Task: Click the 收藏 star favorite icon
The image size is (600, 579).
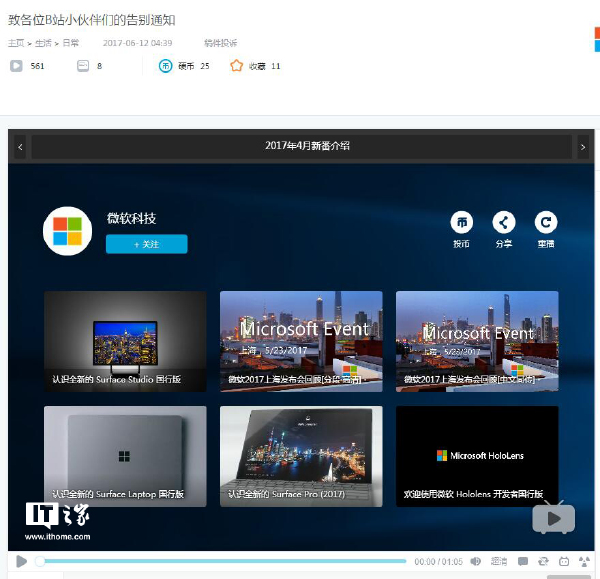Action: pos(236,66)
